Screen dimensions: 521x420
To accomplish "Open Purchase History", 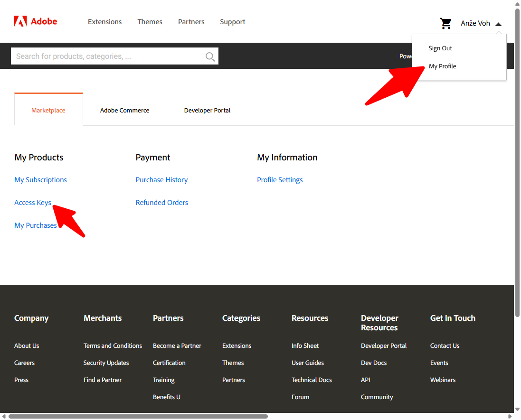I will click(x=161, y=179).
